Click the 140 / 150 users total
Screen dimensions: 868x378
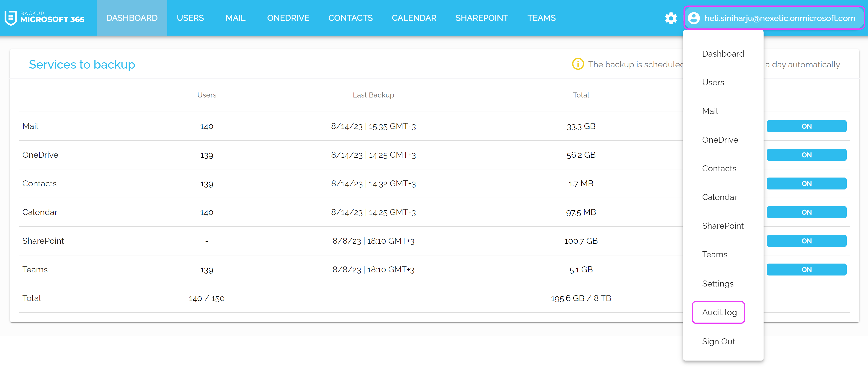[x=206, y=298]
